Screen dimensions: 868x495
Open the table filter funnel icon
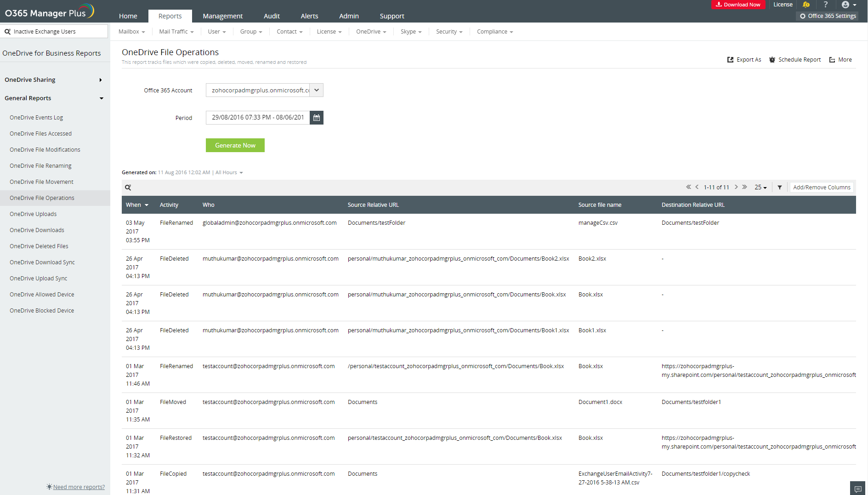pyautogui.click(x=780, y=188)
